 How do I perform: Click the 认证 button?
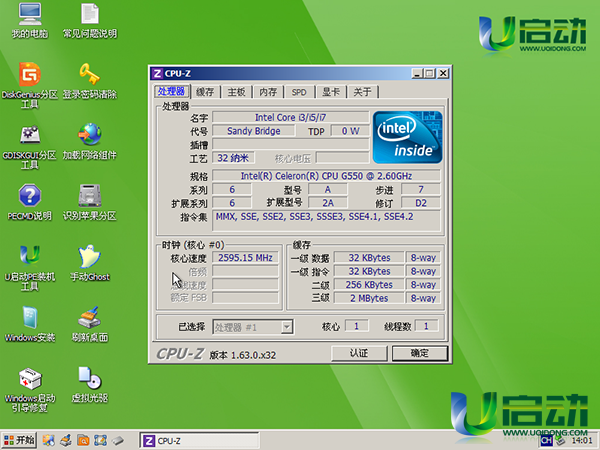tap(359, 353)
